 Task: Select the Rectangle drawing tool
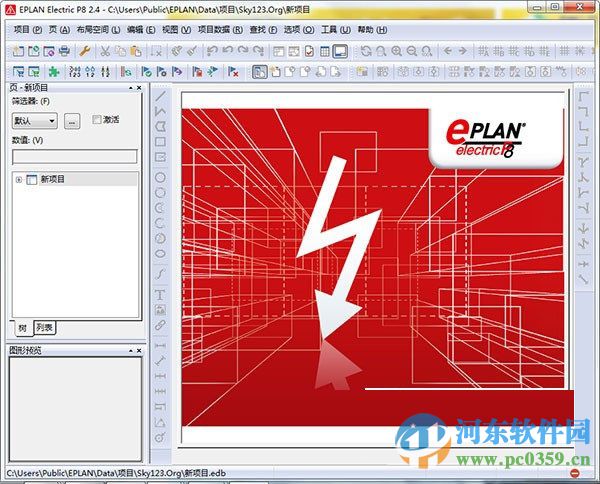pyautogui.click(x=160, y=142)
